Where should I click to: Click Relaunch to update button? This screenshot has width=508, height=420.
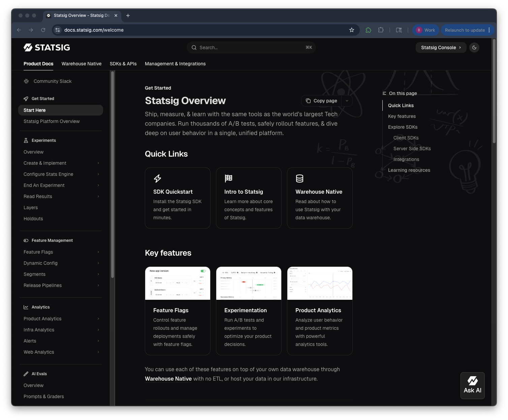[468, 30]
